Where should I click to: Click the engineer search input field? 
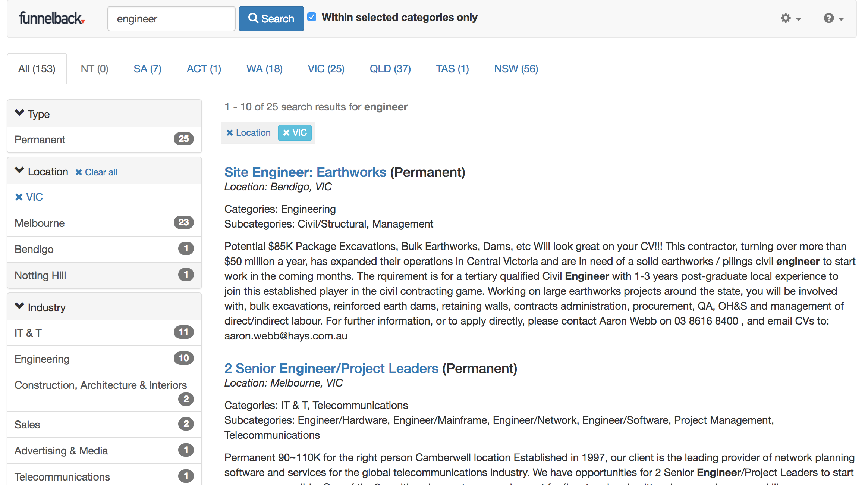(x=171, y=18)
